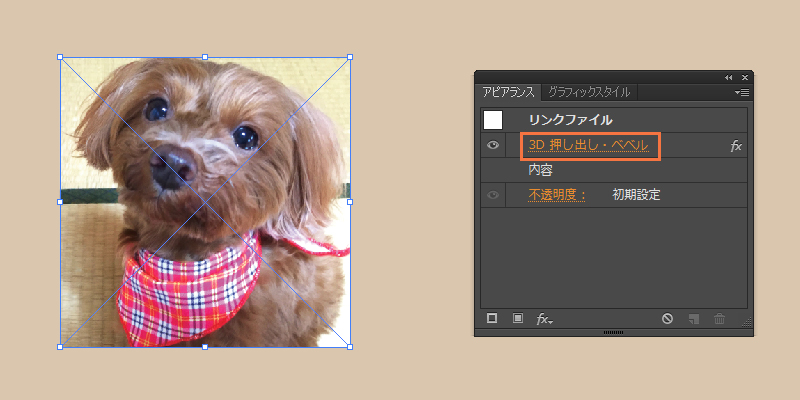Click the top-center selection handle of the image
The width and height of the screenshot is (800, 400).
pos(205,57)
